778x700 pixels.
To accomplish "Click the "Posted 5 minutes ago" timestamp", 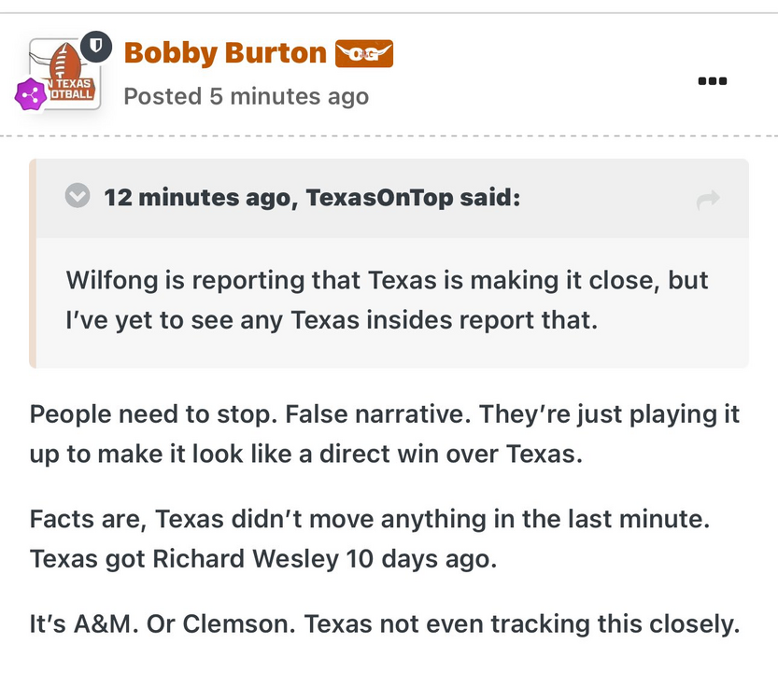I will [x=247, y=96].
